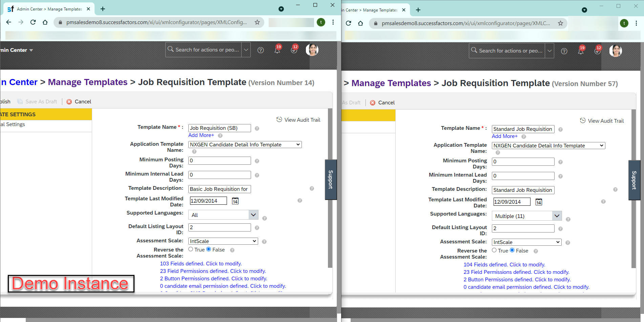Bookmark the page in left browser
This screenshot has height=322, width=644.
point(257,22)
